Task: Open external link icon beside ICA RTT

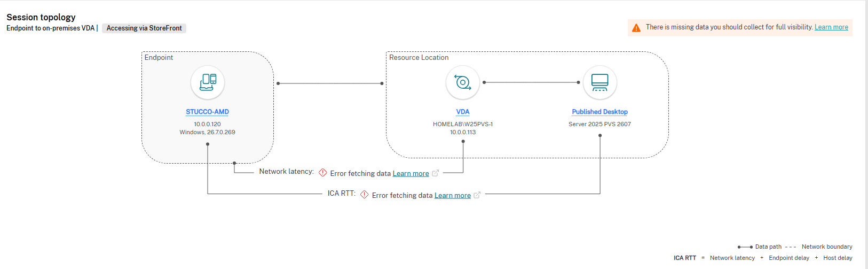Action: coord(477,195)
